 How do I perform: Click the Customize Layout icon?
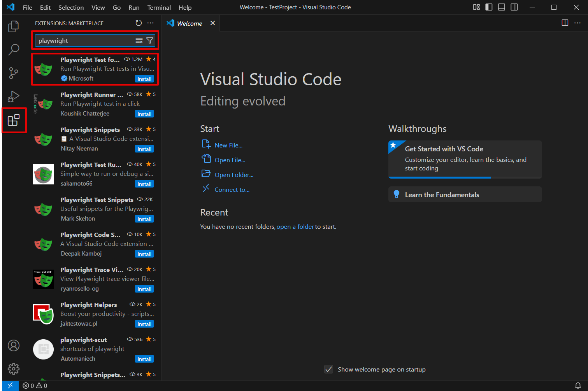(x=476, y=7)
